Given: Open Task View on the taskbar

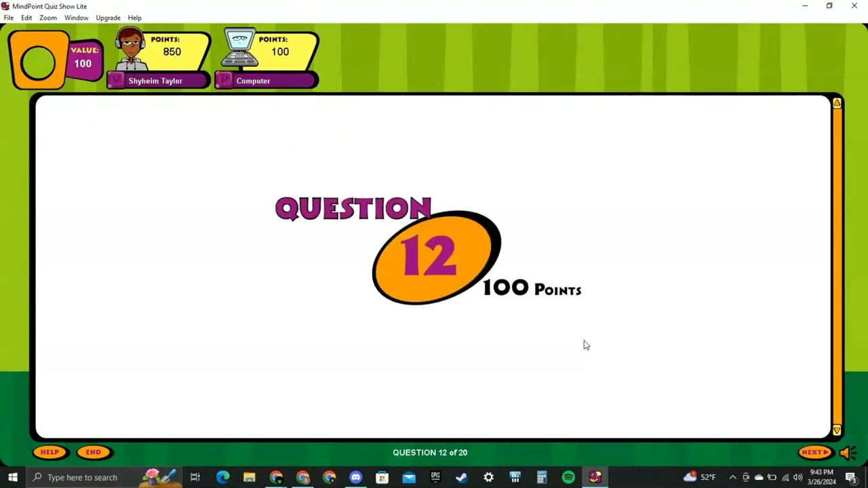Looking at the screenshot, I should pos(195,477).
